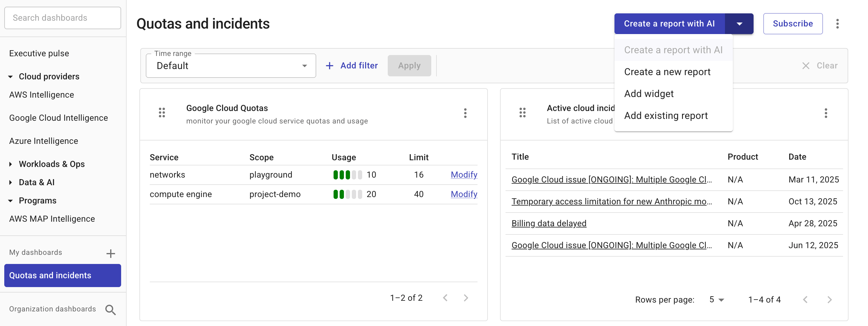868x326 pixels.
Task: Open the Active cloud incidents widget options menu
Action: (825, 113)
